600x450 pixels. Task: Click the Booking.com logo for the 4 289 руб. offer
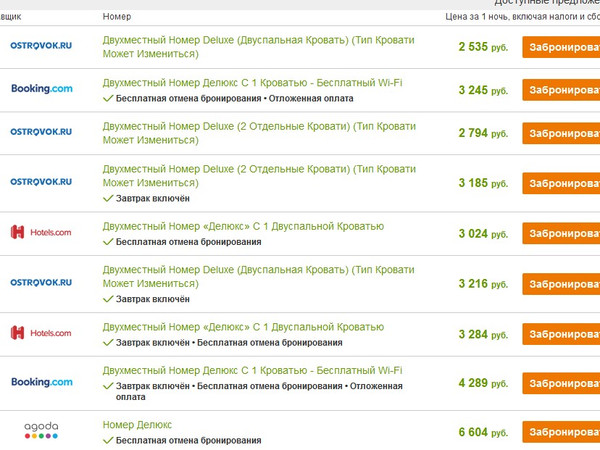pos(41,382)
